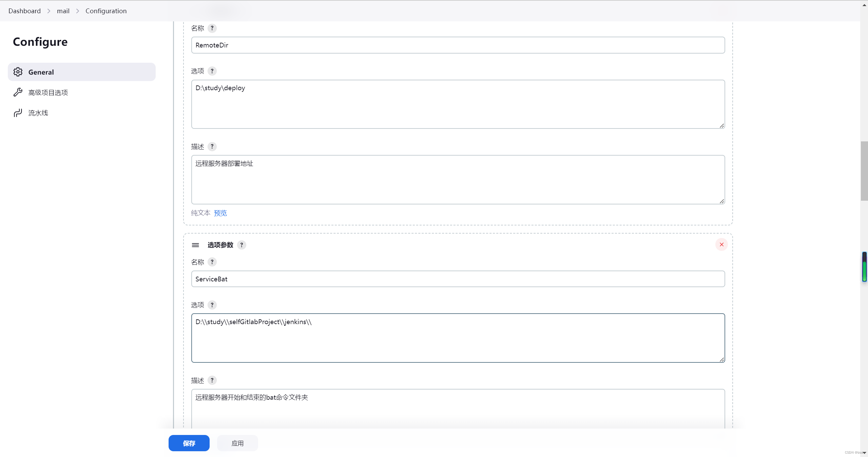
Task: Click help icon beside ServiceBat 描述 label
Action: pyautogui.click(x=212, y=380)
